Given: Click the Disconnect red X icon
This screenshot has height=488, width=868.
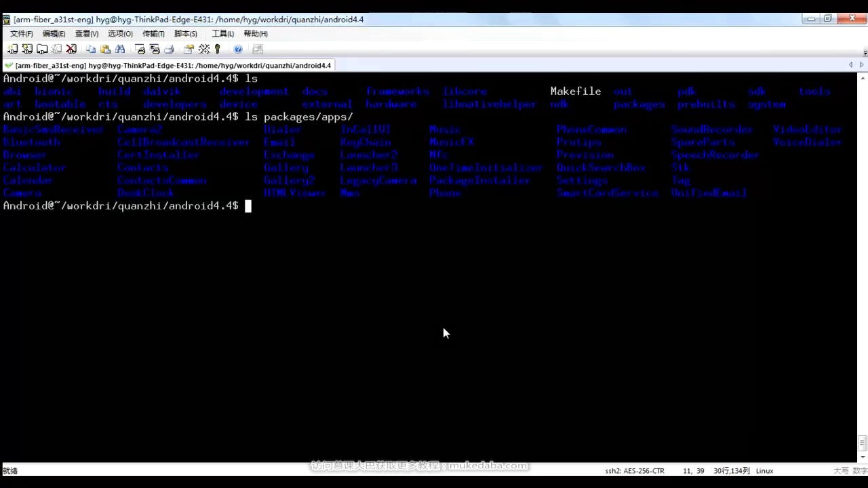Looking at the screenshot, I should tap(71, 49).
